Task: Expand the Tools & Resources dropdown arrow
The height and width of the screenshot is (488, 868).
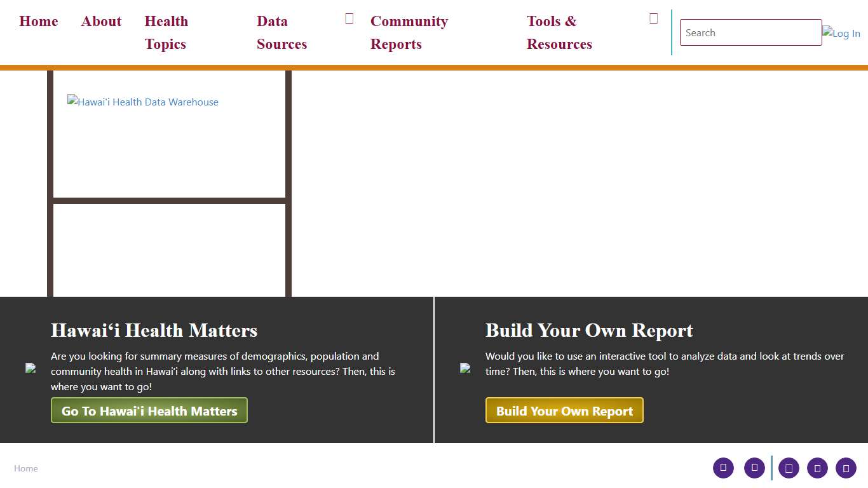Action: (x=653, y=18)
